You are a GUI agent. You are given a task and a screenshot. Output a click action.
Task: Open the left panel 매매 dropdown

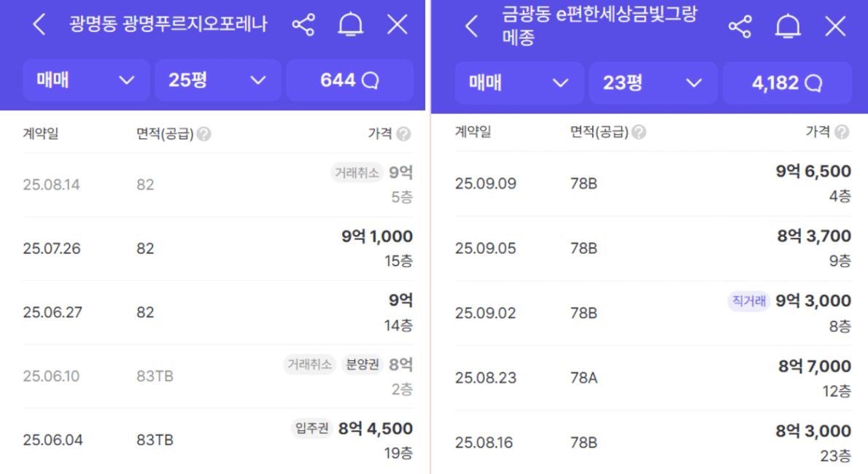pyautogui.click(x=86, y=80)
